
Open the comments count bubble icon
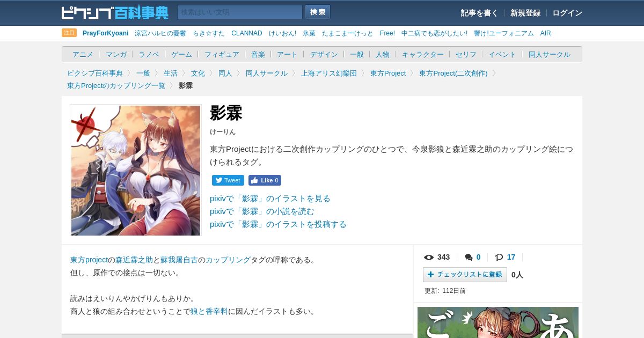[x=469, y=257]
